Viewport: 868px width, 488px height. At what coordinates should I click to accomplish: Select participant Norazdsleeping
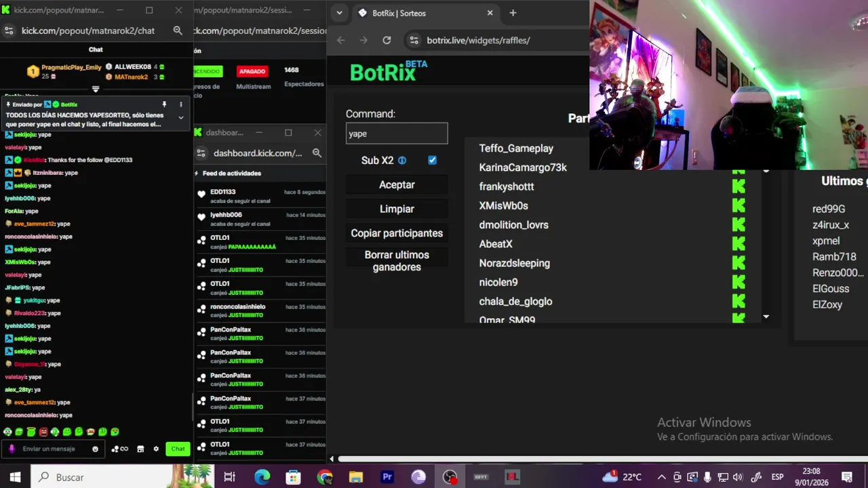click(x=515, y=263)
